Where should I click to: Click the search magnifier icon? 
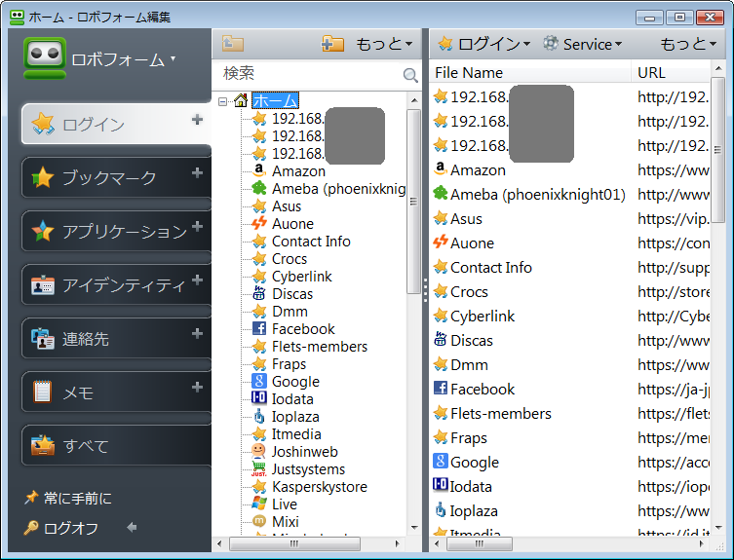pos(410,75)
